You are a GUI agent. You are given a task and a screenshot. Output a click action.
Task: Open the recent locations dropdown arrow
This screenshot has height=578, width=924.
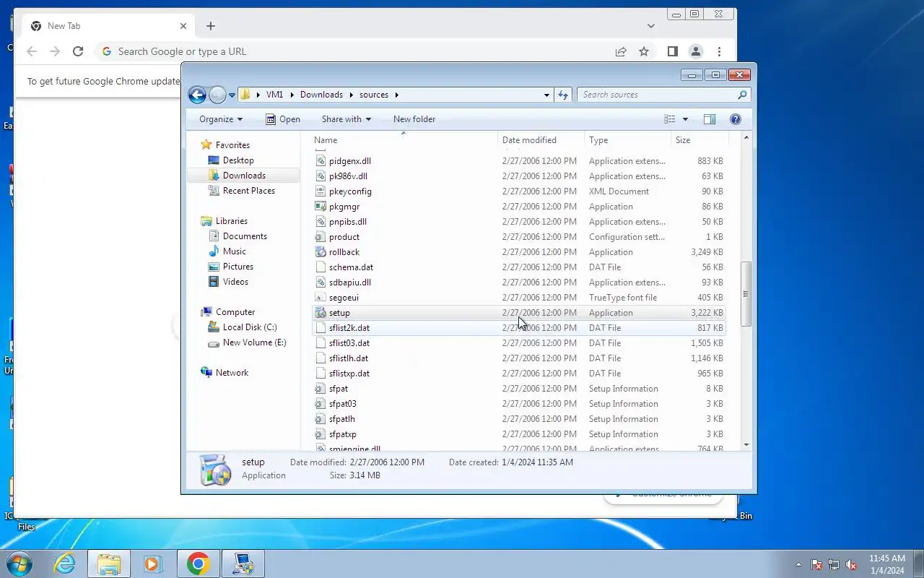pyautogui.click(x=232, y=95)
